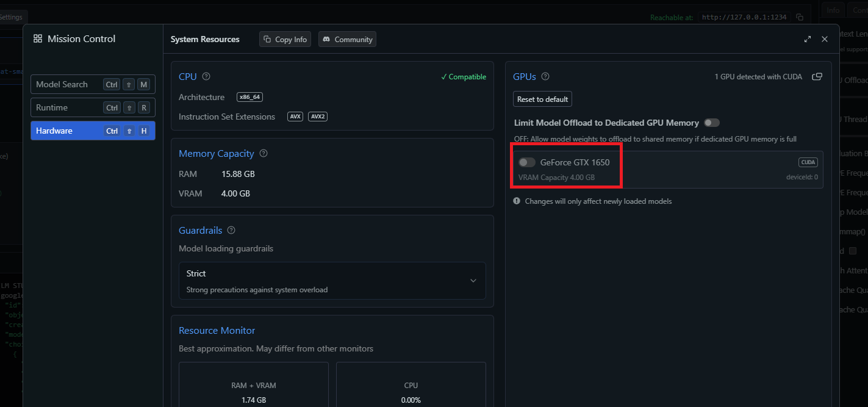Close the Mission Control dialog

(x=825, y=39)
